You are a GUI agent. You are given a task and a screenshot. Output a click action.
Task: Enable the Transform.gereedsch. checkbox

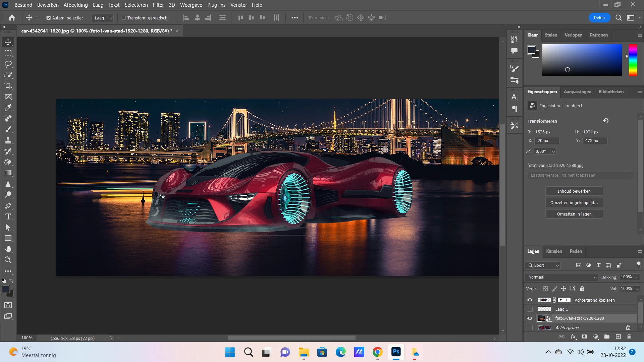coord(123,18)
